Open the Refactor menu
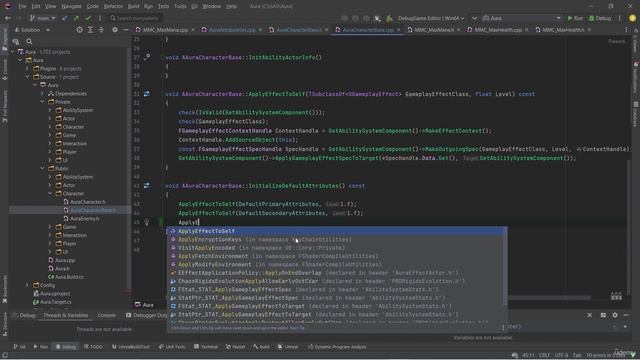This screenshot has width=640, height=360. point(113,6)
